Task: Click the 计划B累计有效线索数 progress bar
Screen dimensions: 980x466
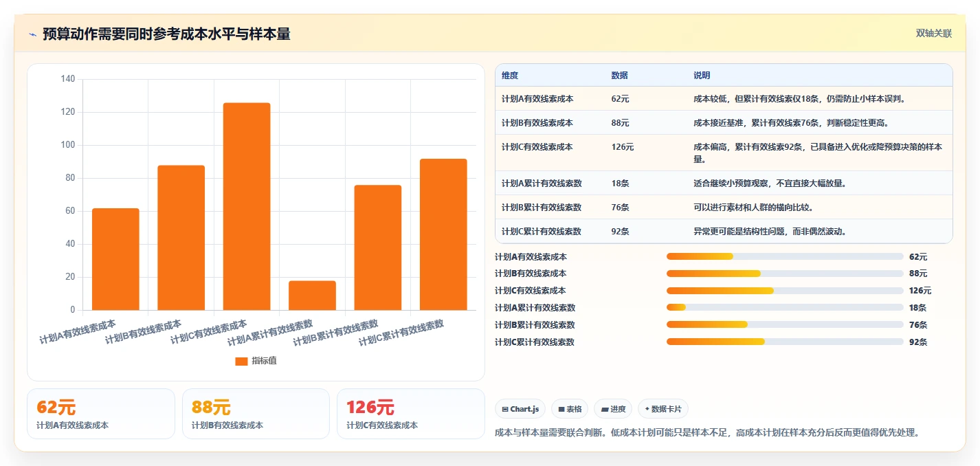Action: tap(785, 324)
